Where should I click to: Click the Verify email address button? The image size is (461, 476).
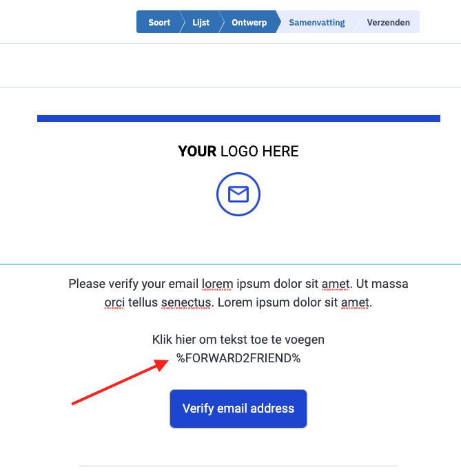tap(238, 408)
